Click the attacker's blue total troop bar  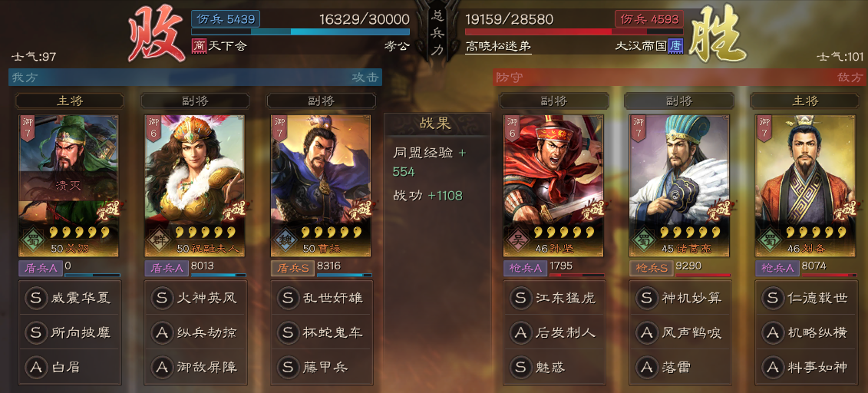[x=301, y=32]
